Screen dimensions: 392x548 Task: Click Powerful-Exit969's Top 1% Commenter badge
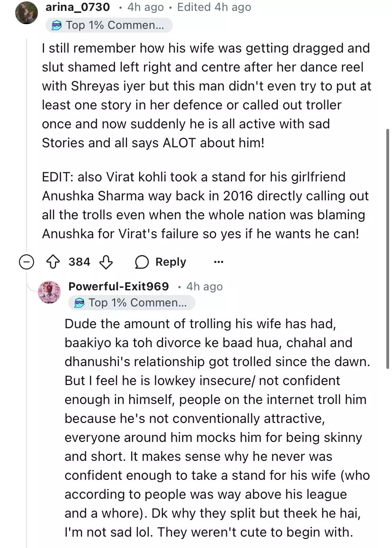(132, 303)
